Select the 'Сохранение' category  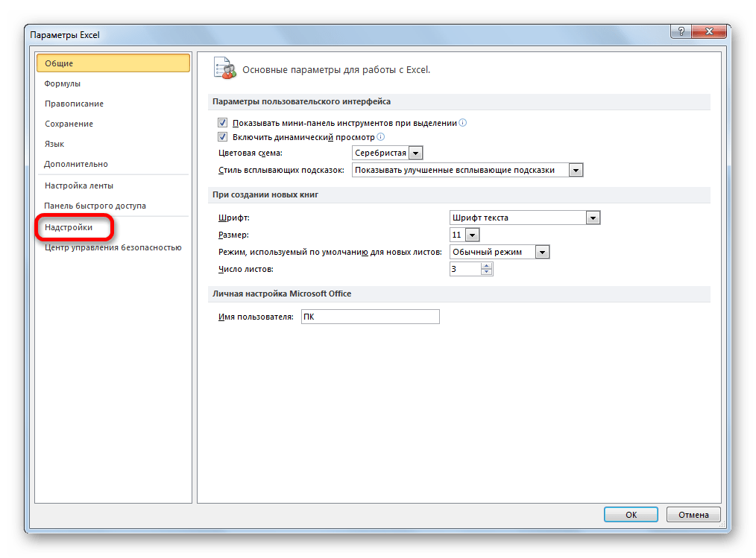point(113,124)
